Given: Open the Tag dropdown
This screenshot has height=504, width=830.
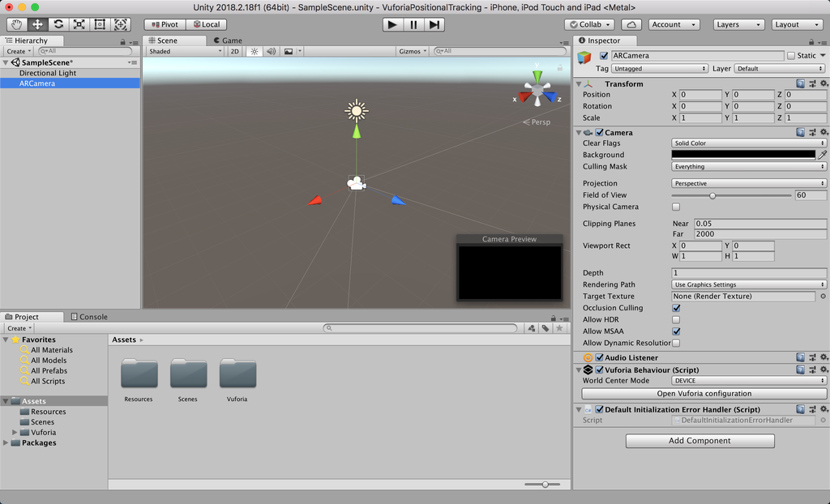Looking at the screenshot, I should [x=660, y=68].
